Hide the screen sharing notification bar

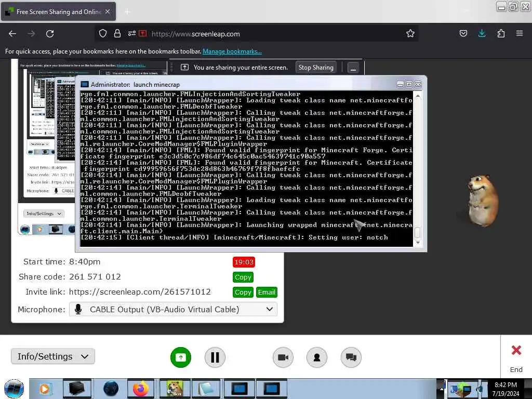pos(353,68)
